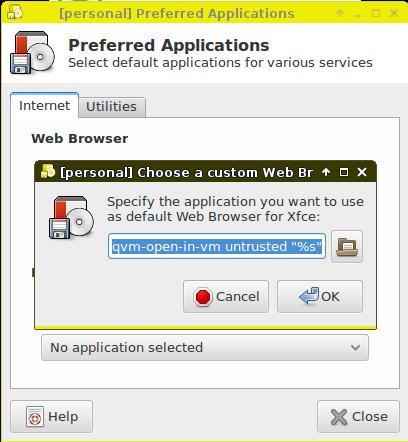Screen dimensions: 408x442
Task: Roll up the custom browser dialog via arrow
Action: (x=326, y=172)
